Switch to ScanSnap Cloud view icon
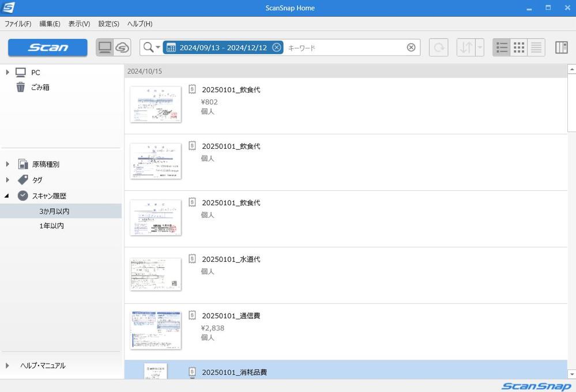This screenshot has width=576, height=392. pos(122,48)
